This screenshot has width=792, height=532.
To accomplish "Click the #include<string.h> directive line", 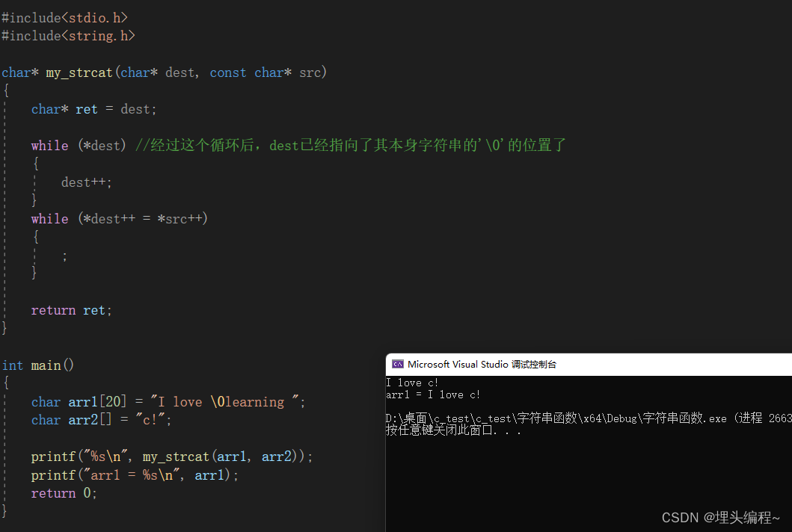I will 68,35.
